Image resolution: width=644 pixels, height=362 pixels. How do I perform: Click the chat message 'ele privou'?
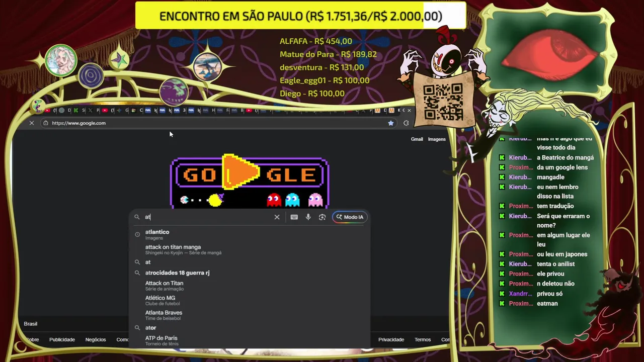click(x=550, y=274)
